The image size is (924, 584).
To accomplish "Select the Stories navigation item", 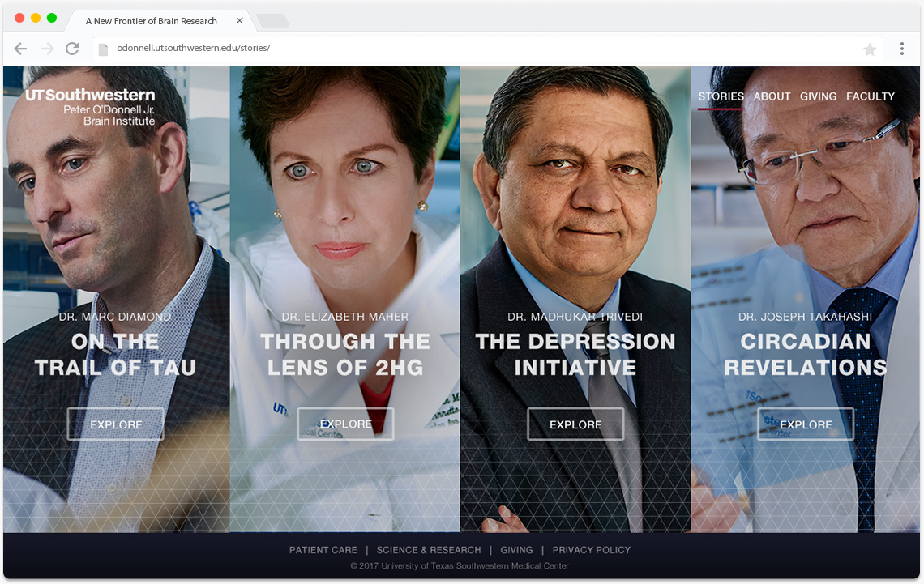I will coord(721,96).
